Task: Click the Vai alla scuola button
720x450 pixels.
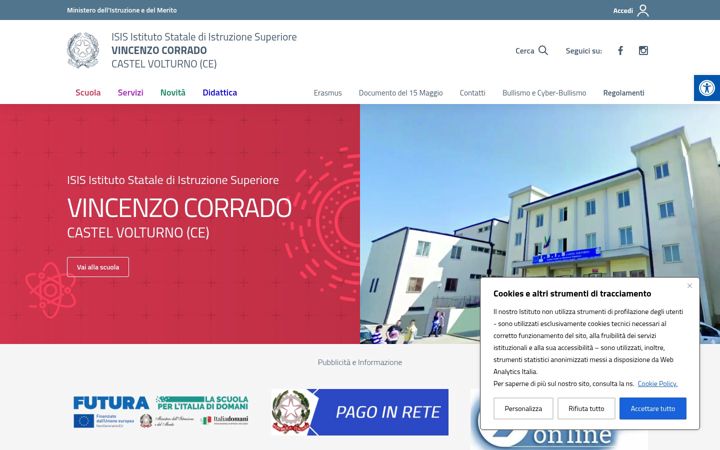Action: point(98,267)
